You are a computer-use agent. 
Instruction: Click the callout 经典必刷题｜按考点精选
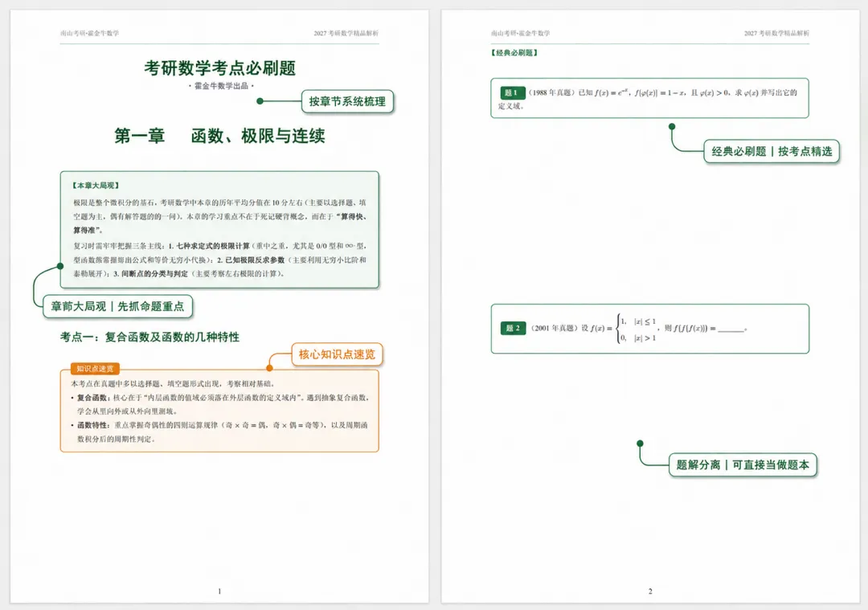[772, 151]
